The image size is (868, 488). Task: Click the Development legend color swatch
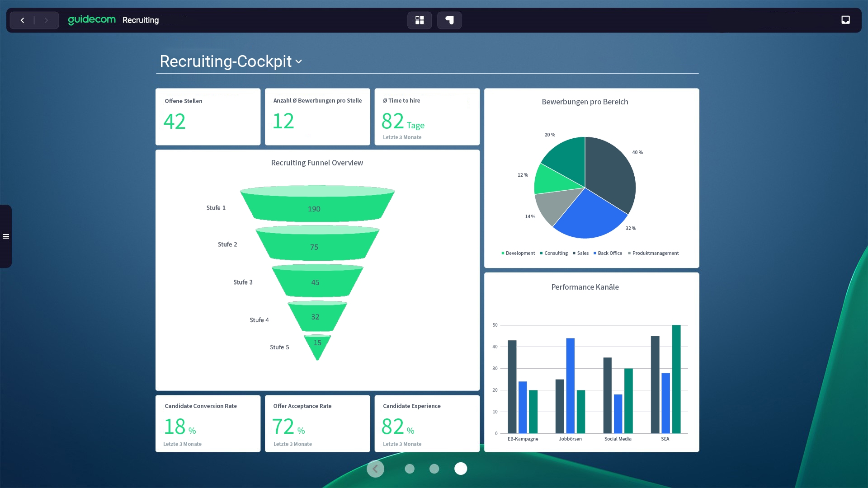click(x=503, y=253)
